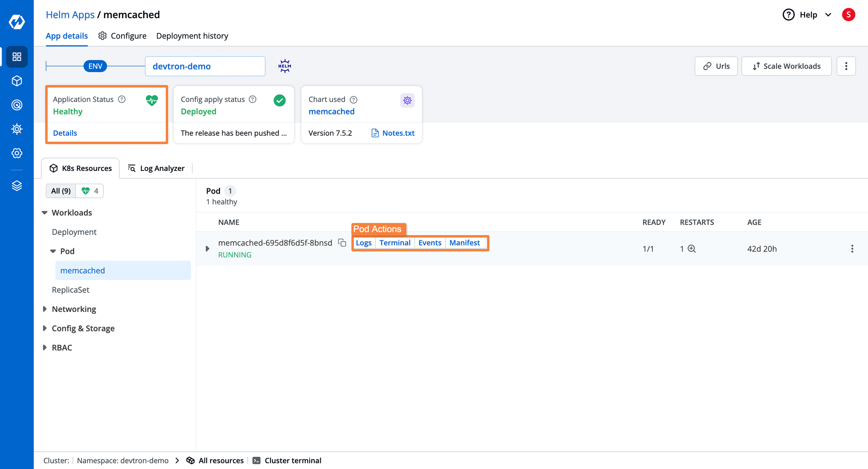Copy the memcached pod name
Image resolution: width=868 pixels, height=469 pixels.
pyautogui.click(x=342, y=243)
